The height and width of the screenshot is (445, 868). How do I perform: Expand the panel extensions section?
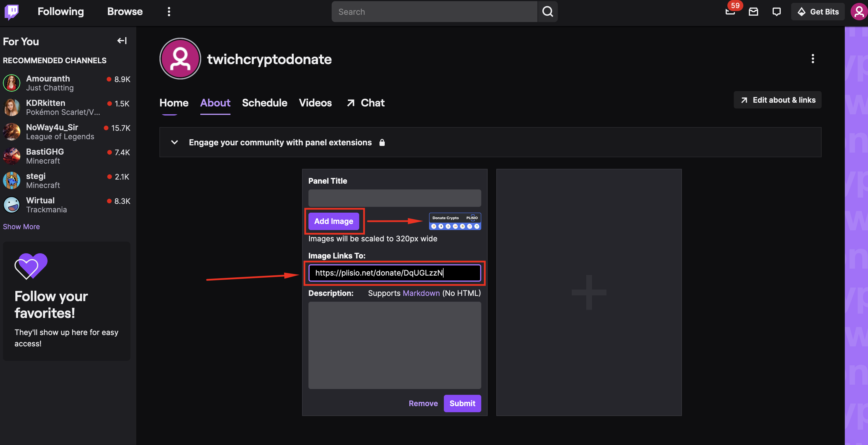174,142
